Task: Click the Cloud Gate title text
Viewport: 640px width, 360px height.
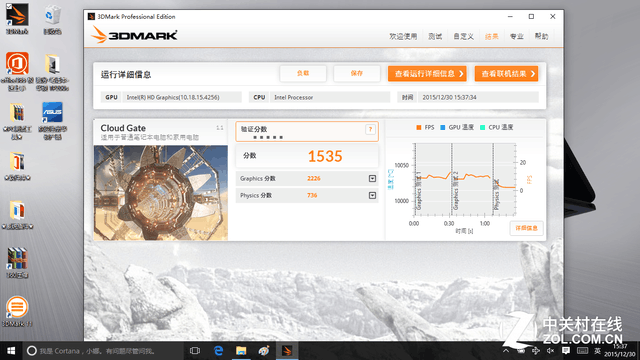Action: point(123,128)
